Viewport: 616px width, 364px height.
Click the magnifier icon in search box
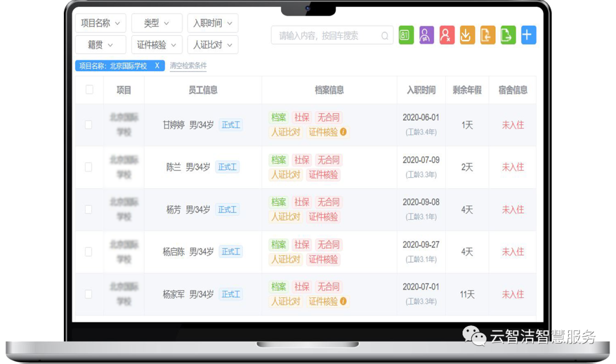(x=386, y=36)
